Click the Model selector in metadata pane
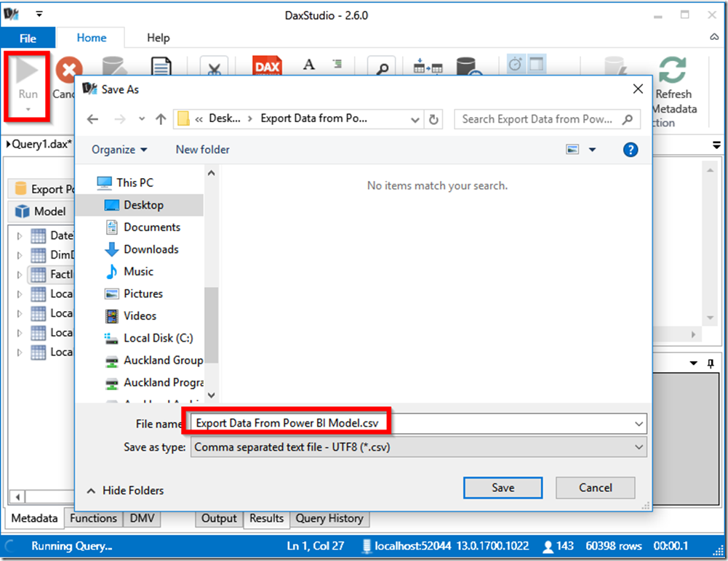 point(41,211)
